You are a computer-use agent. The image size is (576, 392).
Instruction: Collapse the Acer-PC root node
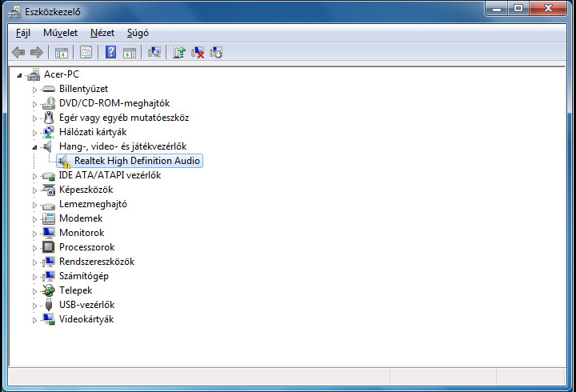point(19,74)
